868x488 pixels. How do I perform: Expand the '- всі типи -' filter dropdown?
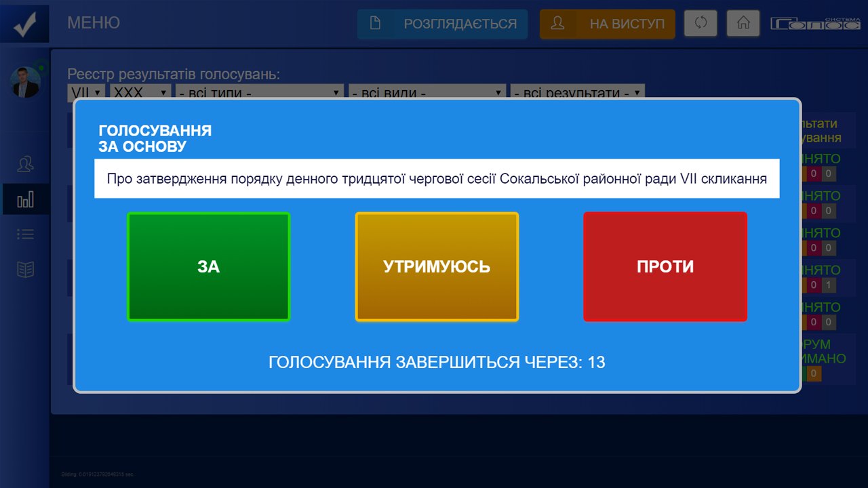[260, 93]
